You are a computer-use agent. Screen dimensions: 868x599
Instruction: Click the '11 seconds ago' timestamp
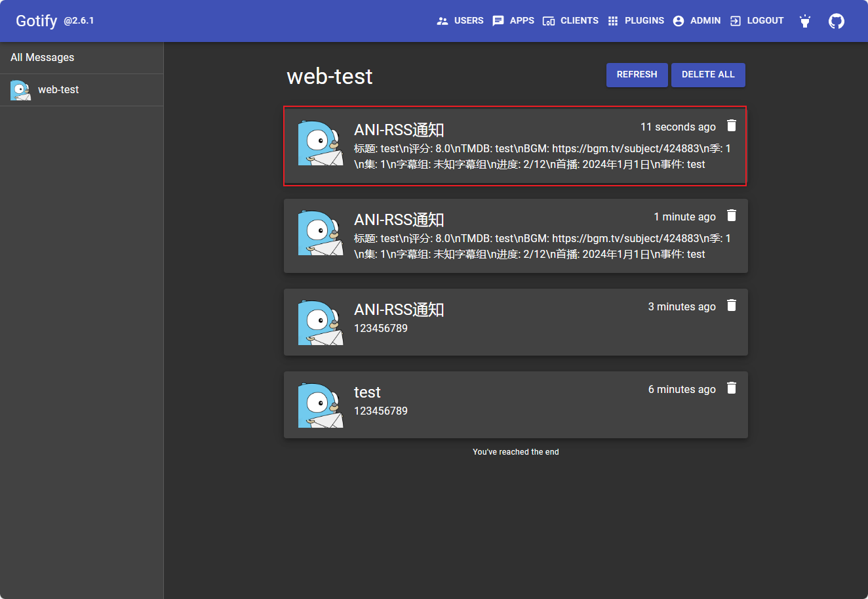tap(678, 127)
